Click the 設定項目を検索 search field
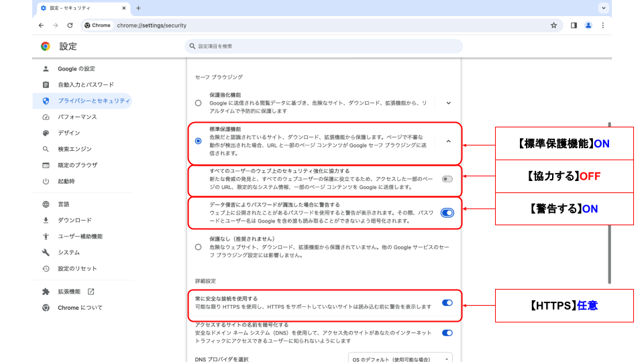Screen dimensions: 644x362 click(x=323, y=46)
